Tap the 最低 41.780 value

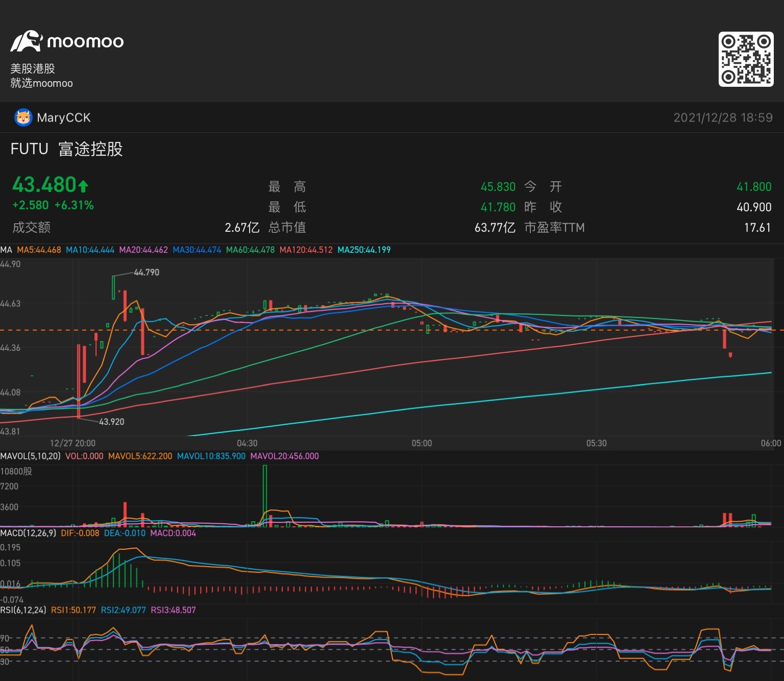[x=498, y=207]
